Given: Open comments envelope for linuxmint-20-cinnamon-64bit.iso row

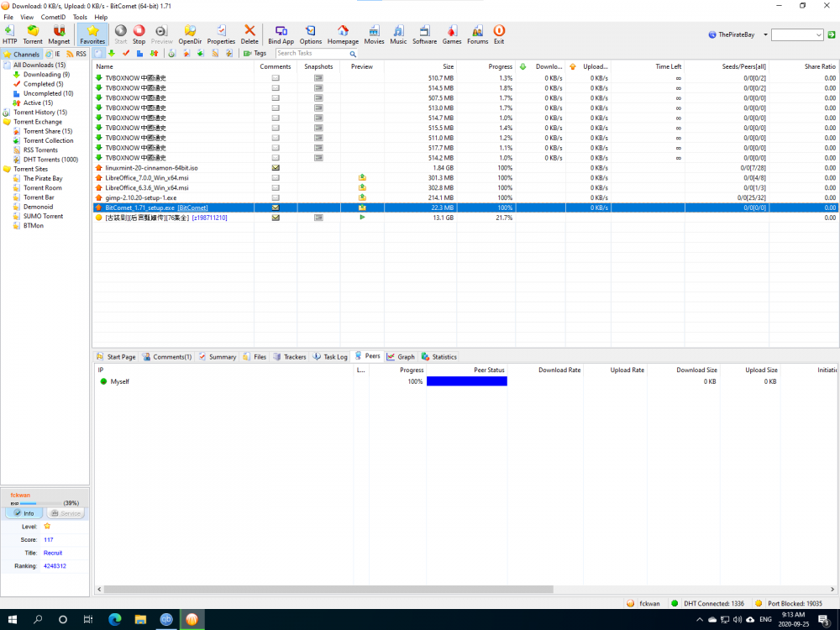Looking at the screenshot, I should [x=276, y=168].
